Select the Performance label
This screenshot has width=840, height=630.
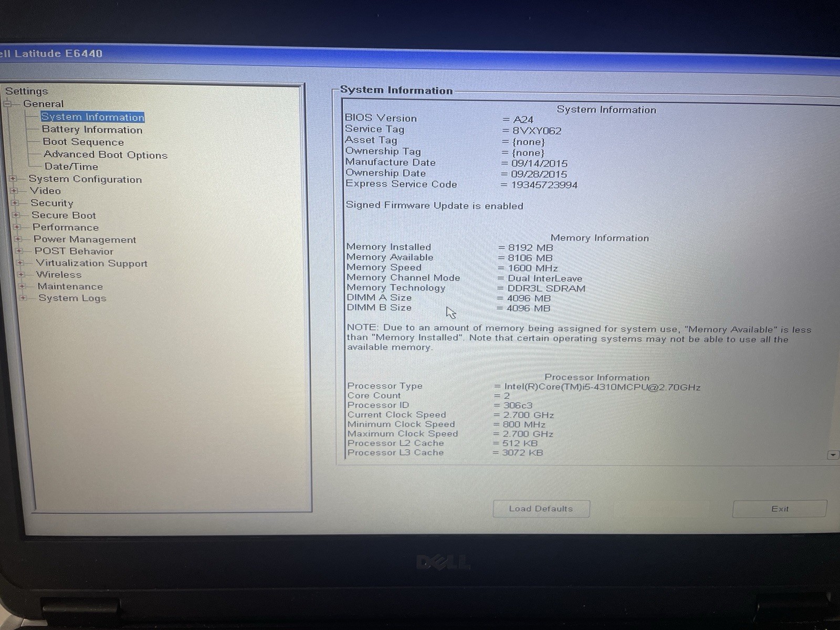66,227
